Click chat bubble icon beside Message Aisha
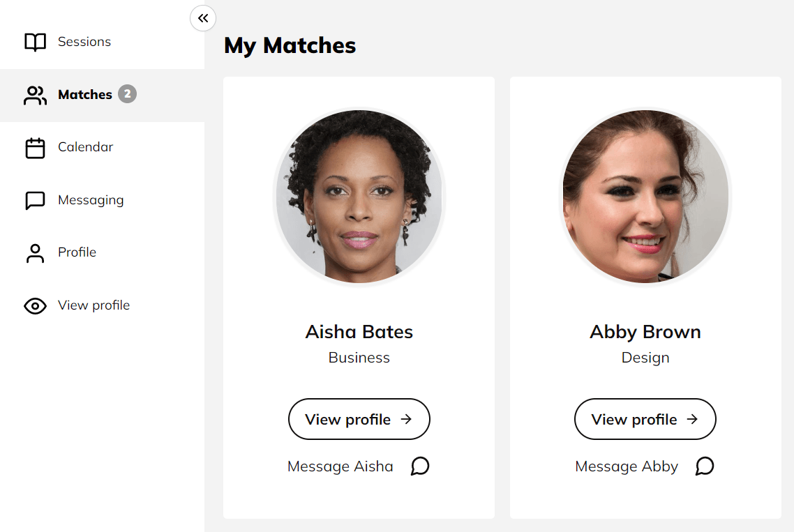Screen dimensions: 794x532 (x=419, y=466)
